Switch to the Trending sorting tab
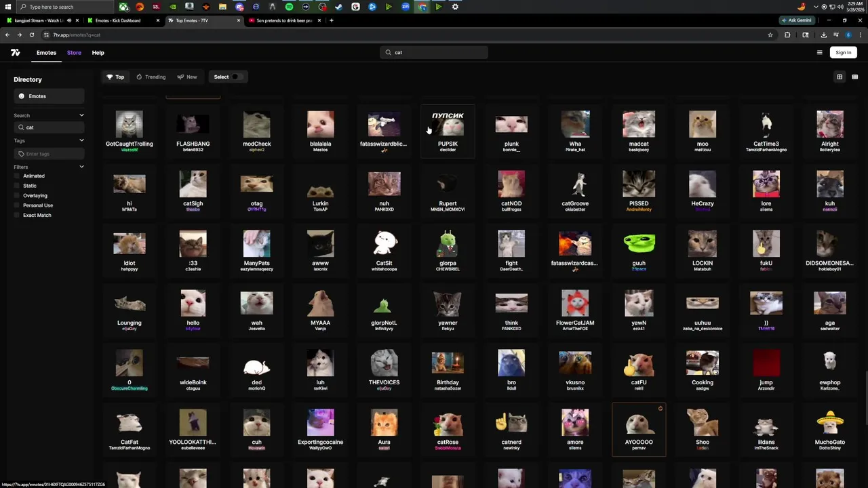 (151, 77)
